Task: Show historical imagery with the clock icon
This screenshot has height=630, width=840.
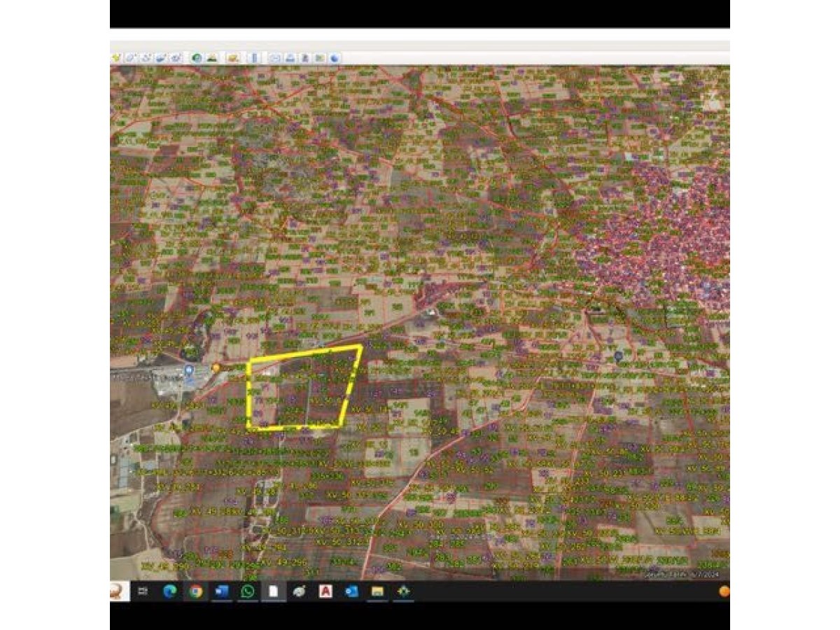Action: (197, 58)
